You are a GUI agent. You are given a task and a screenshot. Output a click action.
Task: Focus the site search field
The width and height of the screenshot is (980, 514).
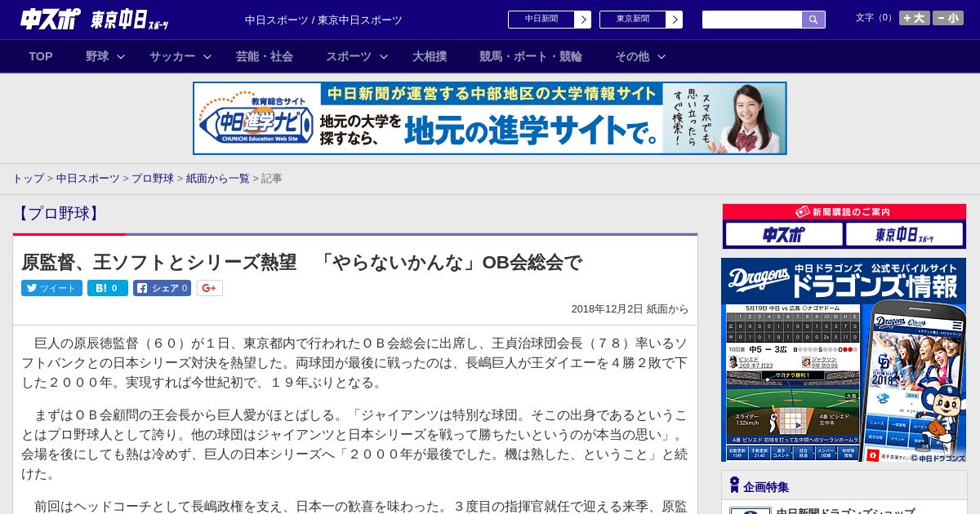[752, 20]
